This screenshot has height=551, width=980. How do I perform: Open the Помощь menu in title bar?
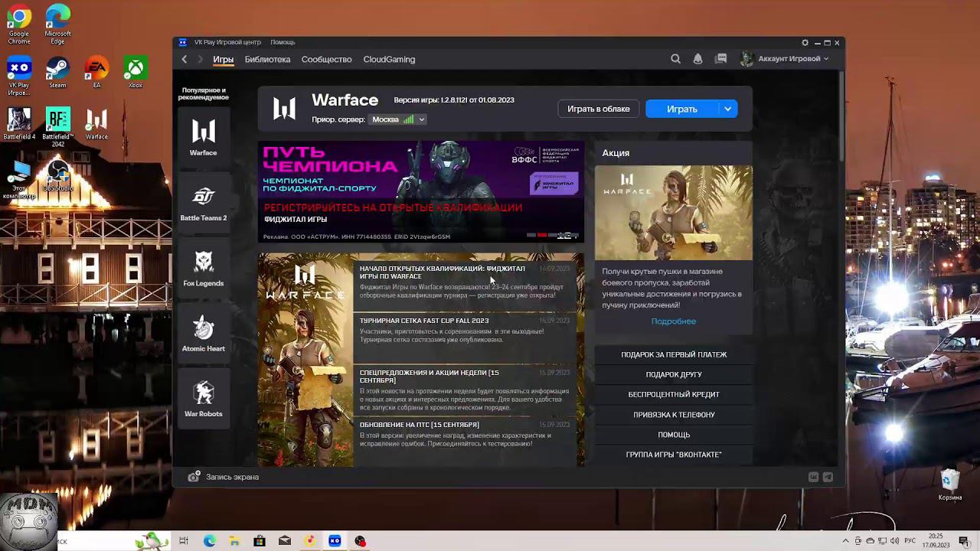click(283, 42)
